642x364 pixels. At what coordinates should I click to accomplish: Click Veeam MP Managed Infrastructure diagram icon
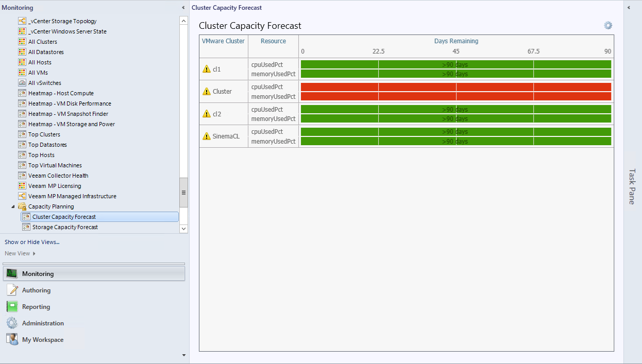22,196
